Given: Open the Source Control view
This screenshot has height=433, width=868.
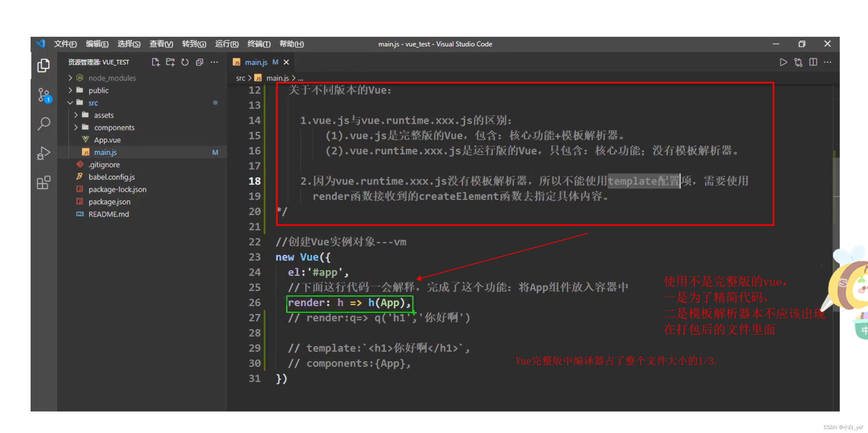Looking at the screenshot, I should [x=44, y=96].
